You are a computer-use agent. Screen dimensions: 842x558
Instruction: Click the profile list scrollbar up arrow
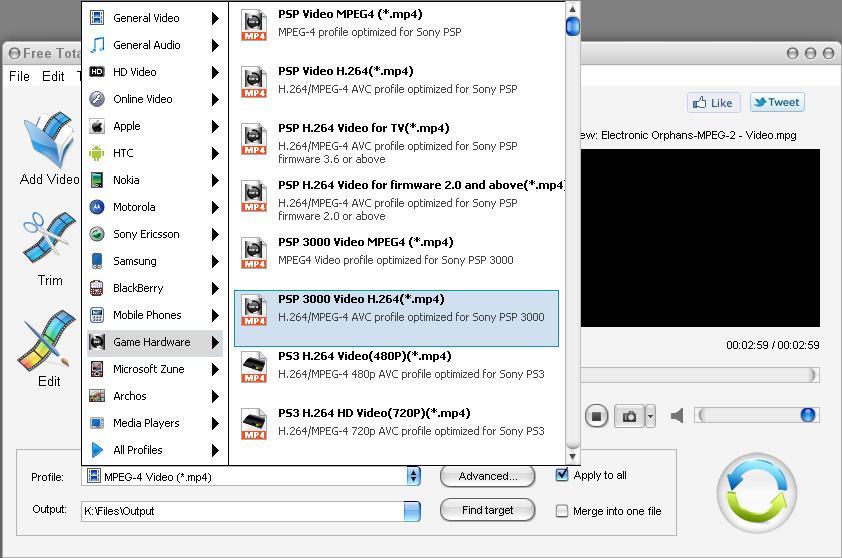coord(572,9)
